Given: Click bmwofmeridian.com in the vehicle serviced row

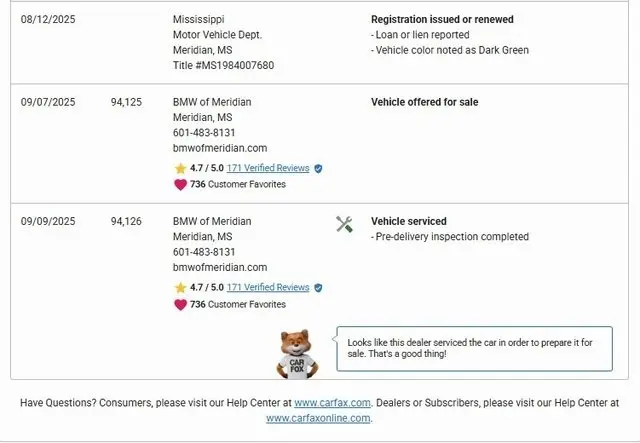Looking at the screenshot, I should [220, 267].
